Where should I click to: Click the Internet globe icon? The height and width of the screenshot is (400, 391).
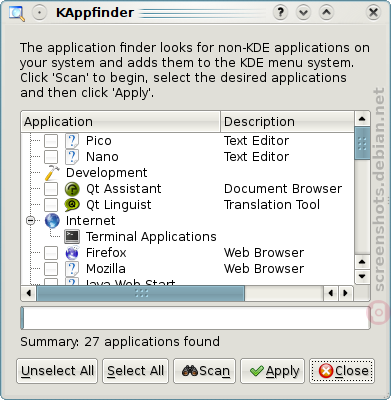click(x=52, y=221)
